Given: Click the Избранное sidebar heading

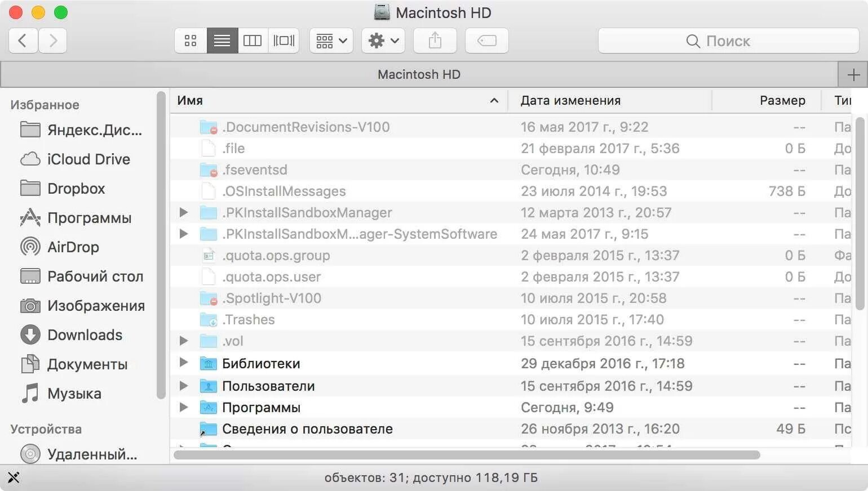Looking at the screenshot, I should 45,105.
